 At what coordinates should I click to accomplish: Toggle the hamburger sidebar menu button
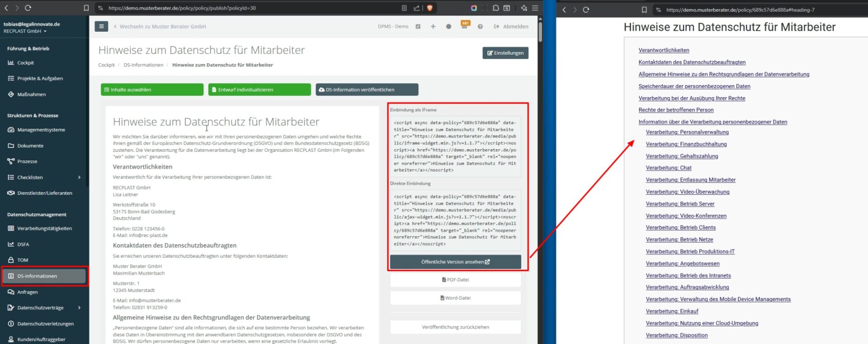click(x=101, y=27)
